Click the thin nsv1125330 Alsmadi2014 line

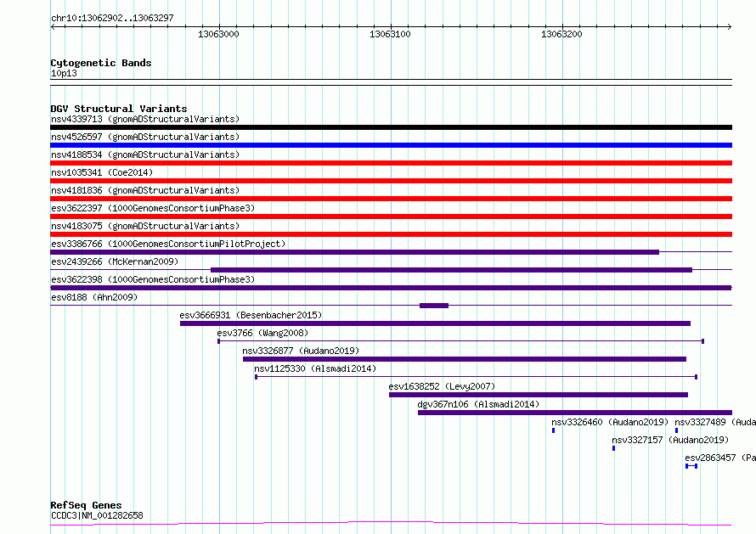477,377
